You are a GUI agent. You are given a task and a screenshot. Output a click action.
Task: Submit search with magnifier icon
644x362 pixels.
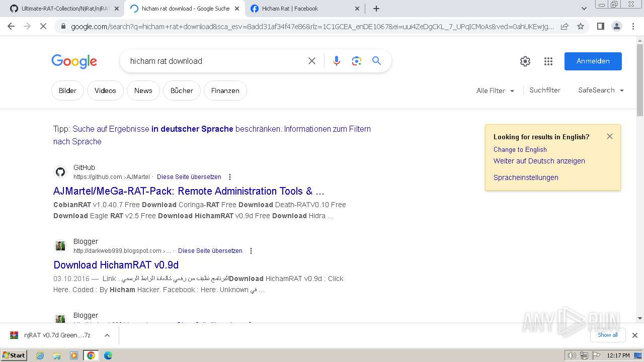(x=376, y=61)
